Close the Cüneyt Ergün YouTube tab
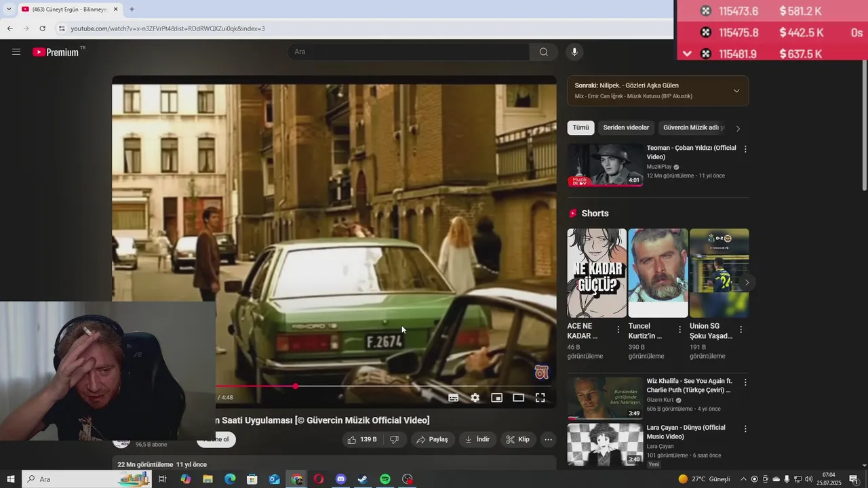868x488 pixels. click(x=116, y=9)
